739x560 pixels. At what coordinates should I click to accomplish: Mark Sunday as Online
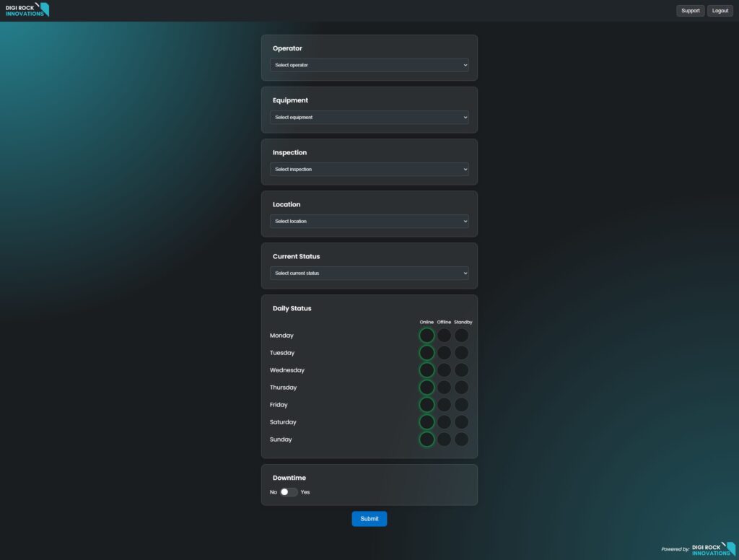click(x=427, y=439)
